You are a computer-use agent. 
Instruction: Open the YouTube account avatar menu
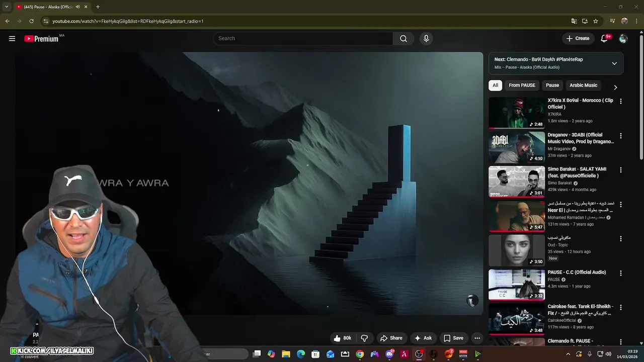(623, 39)
